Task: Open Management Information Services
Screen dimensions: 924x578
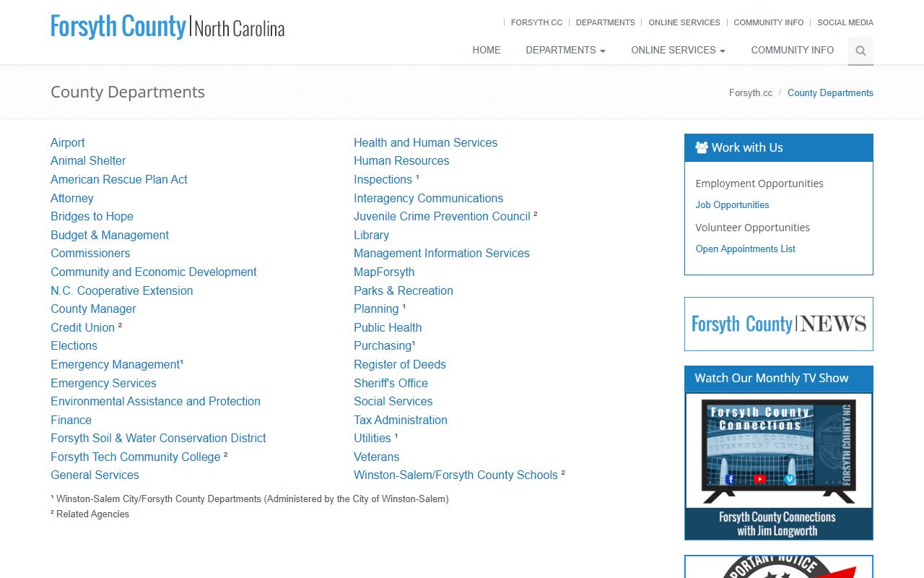Action: tap(441, 253)
